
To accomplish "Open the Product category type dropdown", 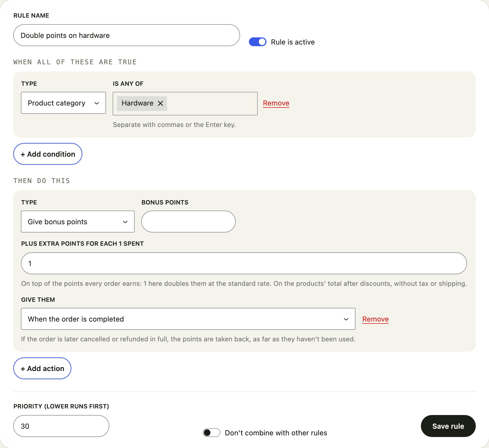I will 63,103.
